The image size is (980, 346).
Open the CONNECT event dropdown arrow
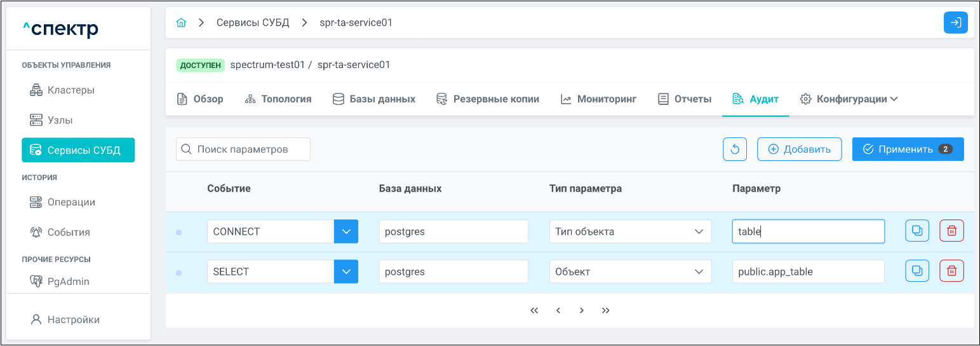346,232
